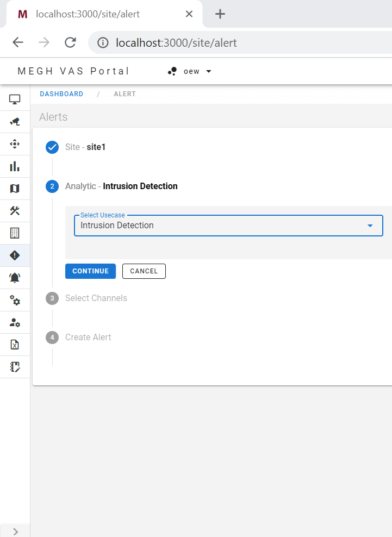The image size is (392, 537).
Task: Reload the page with browser refresh
Action: click(70, 43)
